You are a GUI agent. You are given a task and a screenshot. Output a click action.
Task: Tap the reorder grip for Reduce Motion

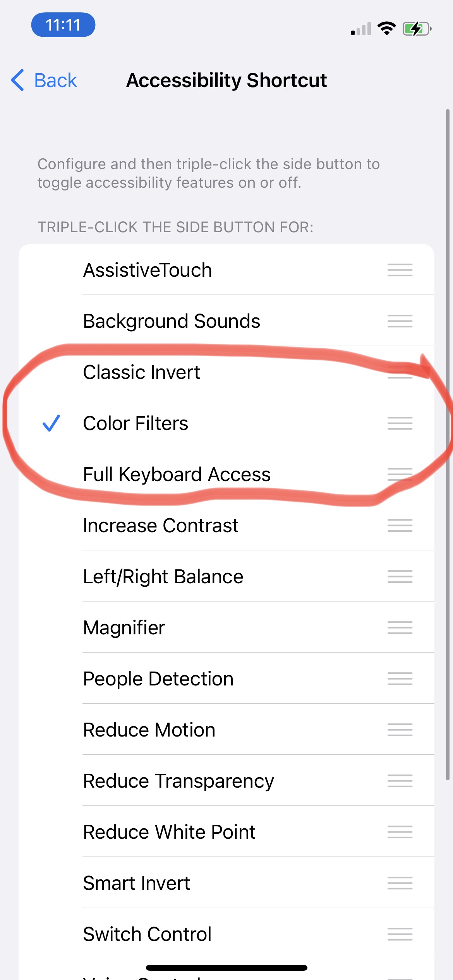(x=400, y=730)
